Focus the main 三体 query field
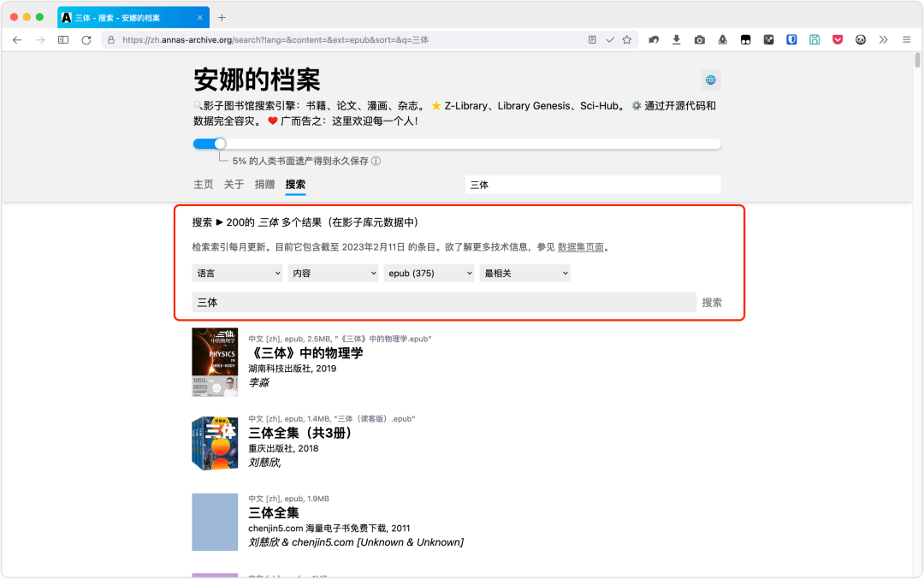Screen dimensions: 924x579 [x=444, y=302]
